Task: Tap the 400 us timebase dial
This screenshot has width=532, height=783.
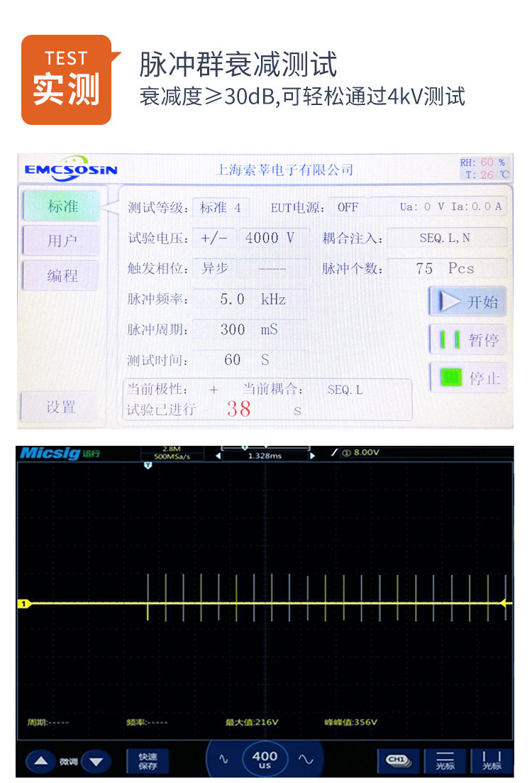Action: (x=265, y=760)
